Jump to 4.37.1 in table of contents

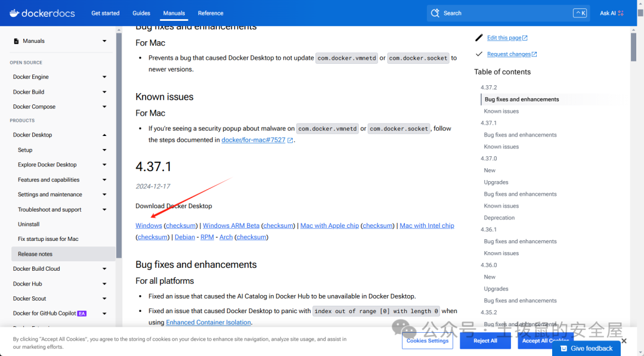(489, 123)
